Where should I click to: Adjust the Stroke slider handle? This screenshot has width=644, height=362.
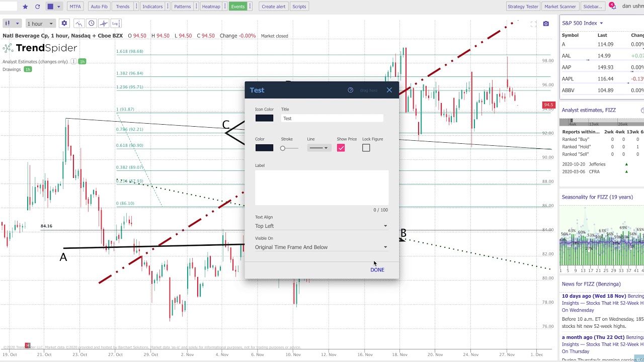point(283,148)
